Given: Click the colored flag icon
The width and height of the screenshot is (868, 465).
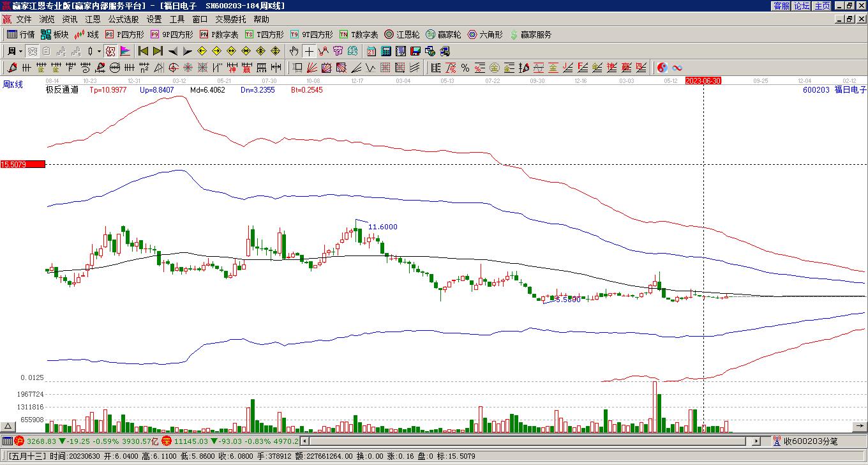Looking at the screenshot, I should click(125, 51).
